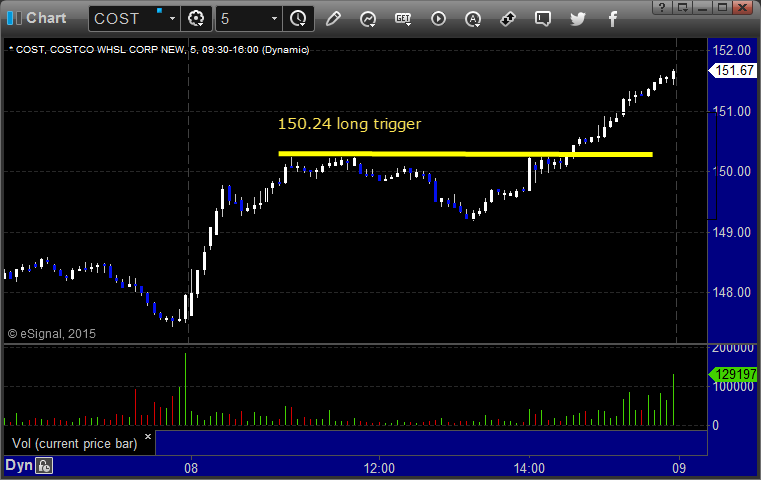Click the pop-out window button

(x=683, y=7)
